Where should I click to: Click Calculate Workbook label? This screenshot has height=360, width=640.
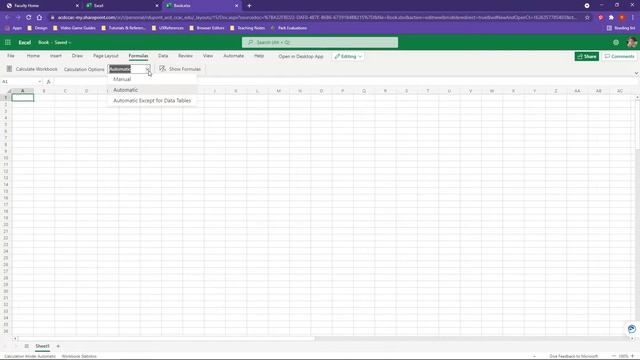pos(36,69)
